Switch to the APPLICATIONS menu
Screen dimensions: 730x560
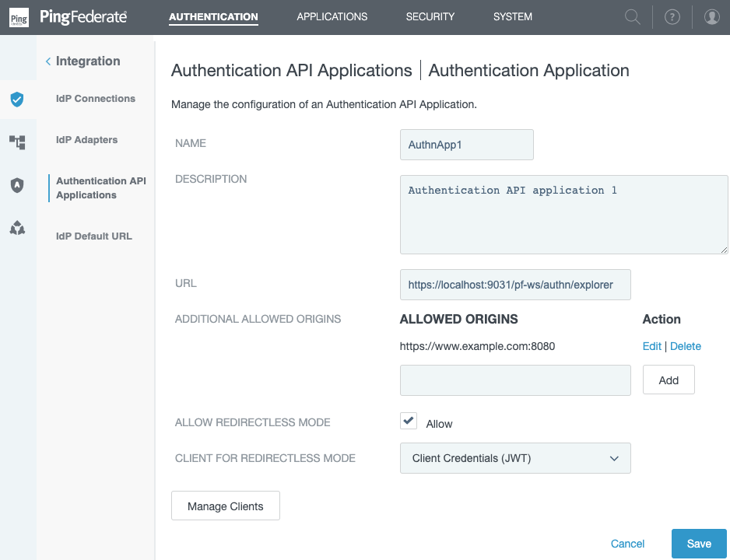(x=332, y=16)
